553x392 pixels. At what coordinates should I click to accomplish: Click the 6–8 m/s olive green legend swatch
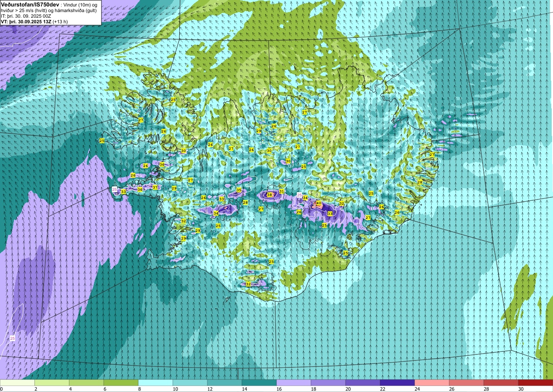point(121,383)
